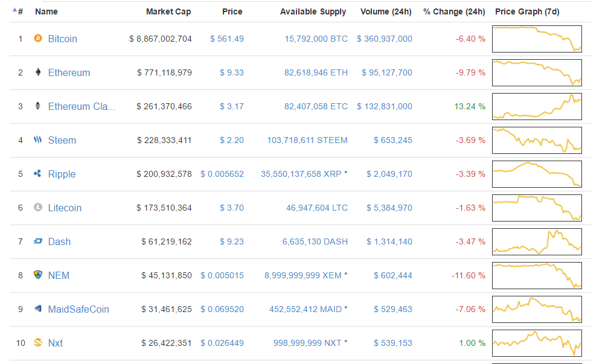
Task: Click the NEM shield logo icon
Action: point(38,275)
